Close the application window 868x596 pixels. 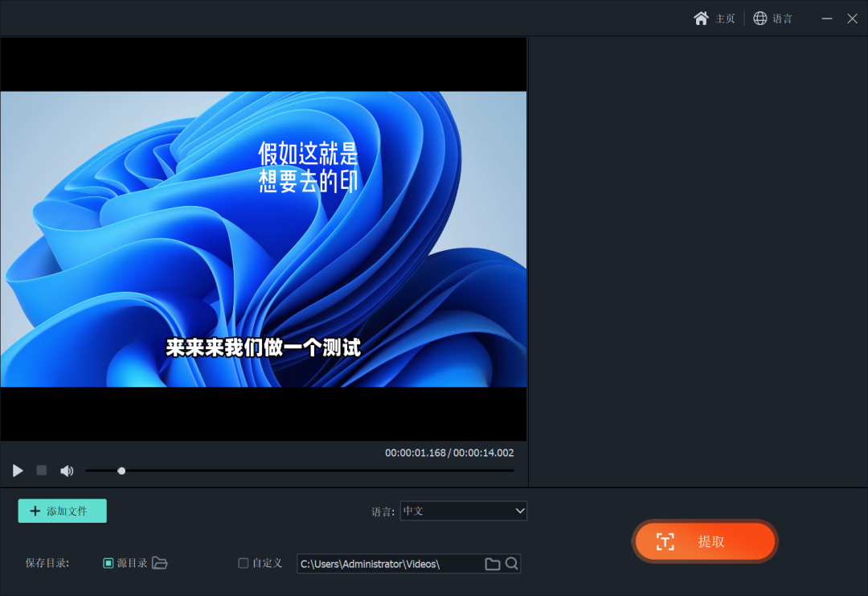853,18
